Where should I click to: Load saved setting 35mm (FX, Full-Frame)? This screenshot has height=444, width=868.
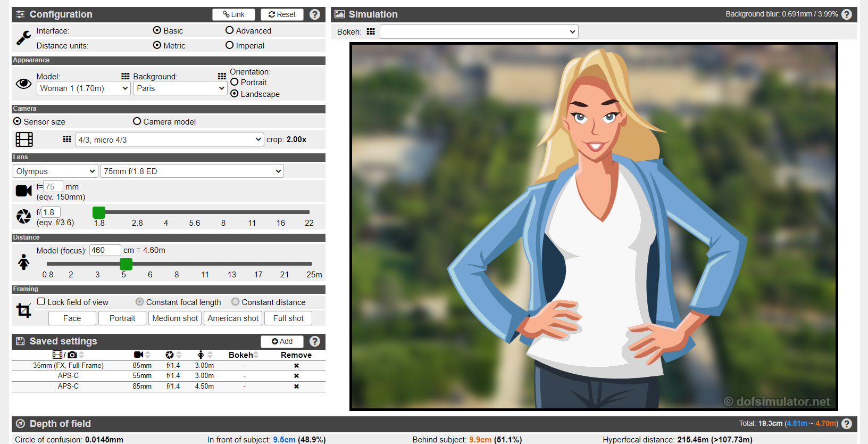click(x=69, y=366)
